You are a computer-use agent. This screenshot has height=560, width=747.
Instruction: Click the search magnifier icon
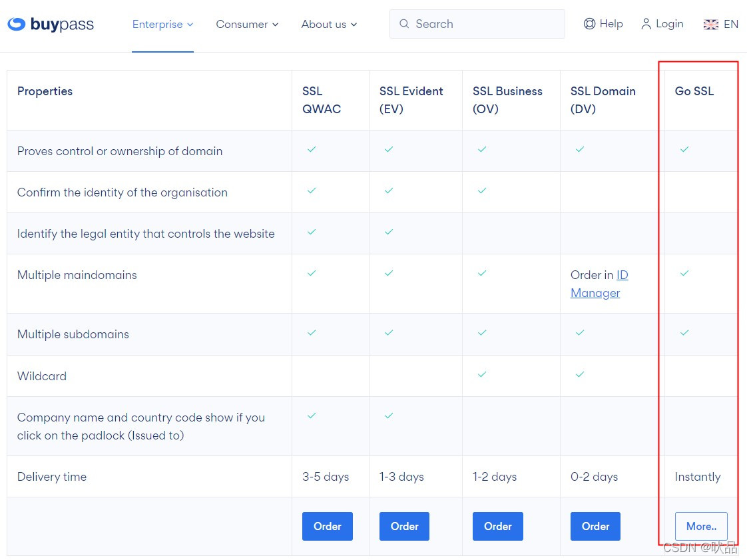tap(404, 24)
